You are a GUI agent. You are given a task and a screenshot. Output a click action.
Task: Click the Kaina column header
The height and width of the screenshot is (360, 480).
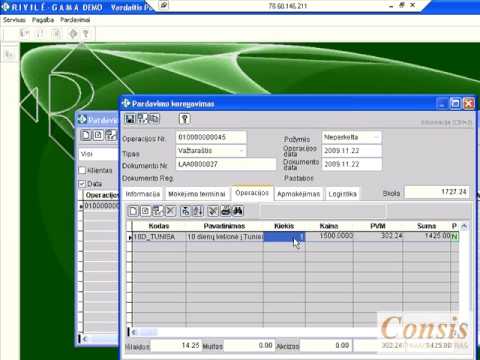pos(329,226)
